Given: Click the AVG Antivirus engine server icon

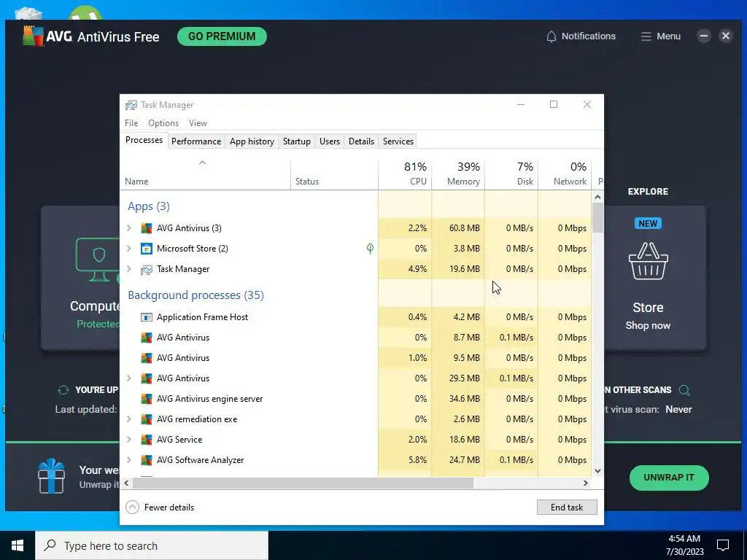Looking at the screenshot, I should pyautogui.click(x=146, y=399).
